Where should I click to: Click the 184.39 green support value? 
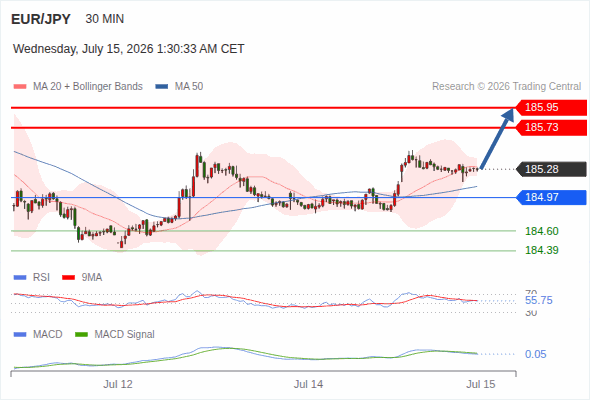point(542,250)
